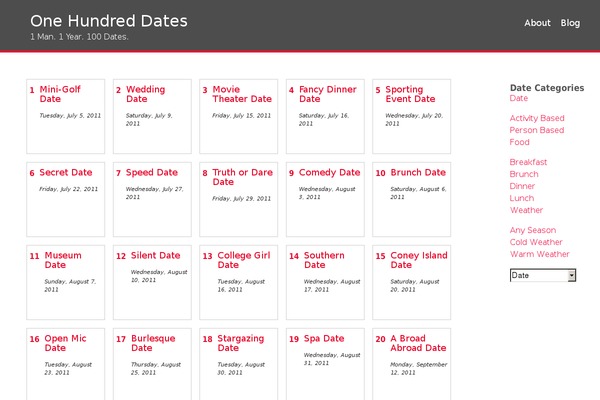View the Movie Theater Date post
This screenshot has width=600, height=400.
(x=242, y=94)
